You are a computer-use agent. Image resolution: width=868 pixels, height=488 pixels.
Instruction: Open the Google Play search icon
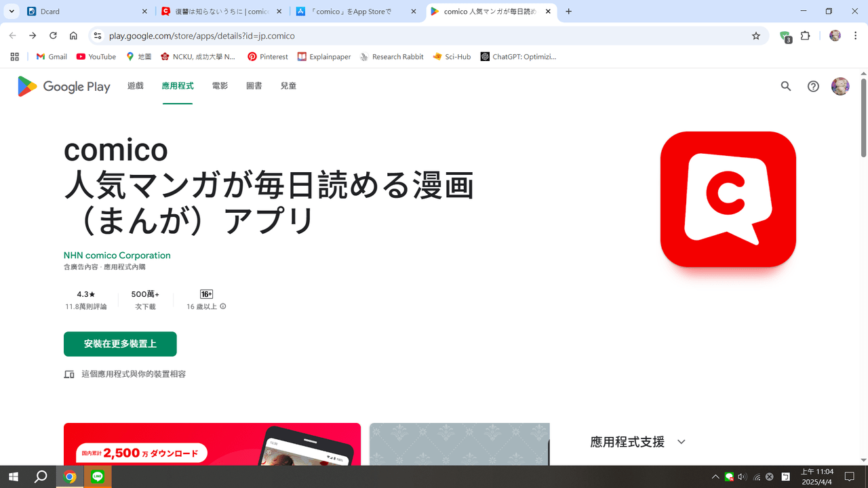[x=785, y=86]
